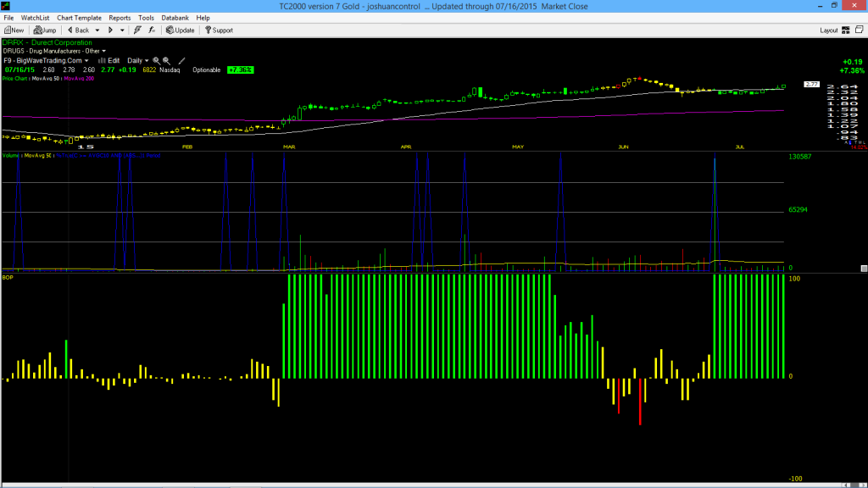Screen dimensions: 868x488
Task: Open the WatchList menu
Action: [35, 18]
